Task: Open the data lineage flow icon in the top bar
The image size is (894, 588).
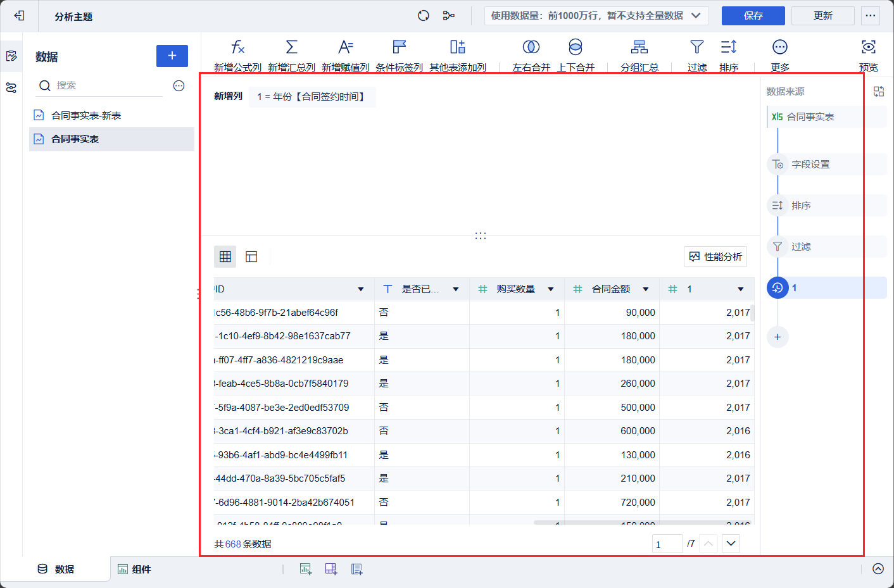Action: click(x=449, y=16)
